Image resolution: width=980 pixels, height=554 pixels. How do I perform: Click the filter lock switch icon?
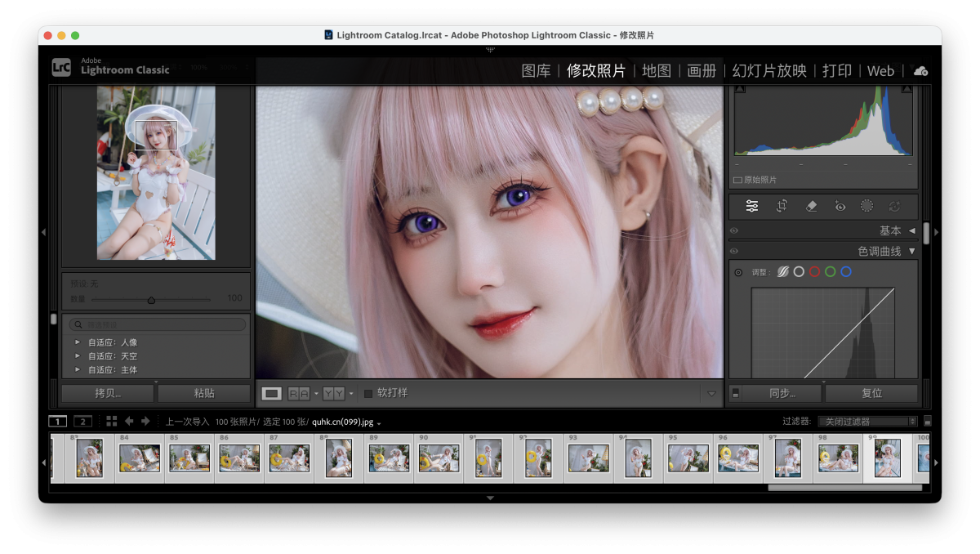click(x=928, y=421)
